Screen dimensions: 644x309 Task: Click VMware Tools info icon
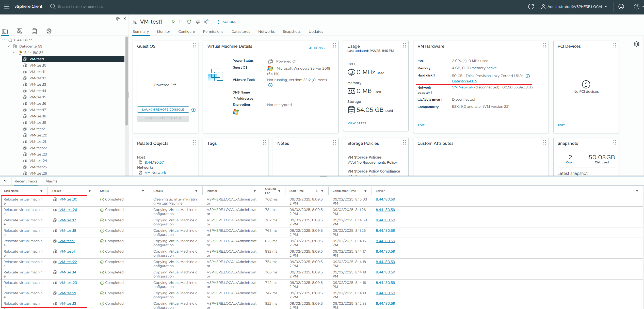pyautogui.click(x=270, y=85)
